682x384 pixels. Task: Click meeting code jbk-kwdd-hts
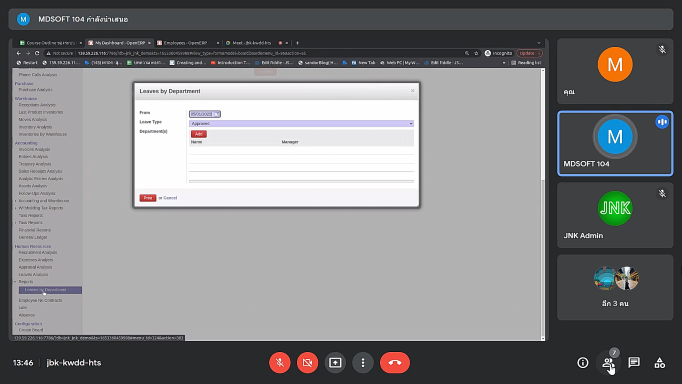(x=74, y=363)
